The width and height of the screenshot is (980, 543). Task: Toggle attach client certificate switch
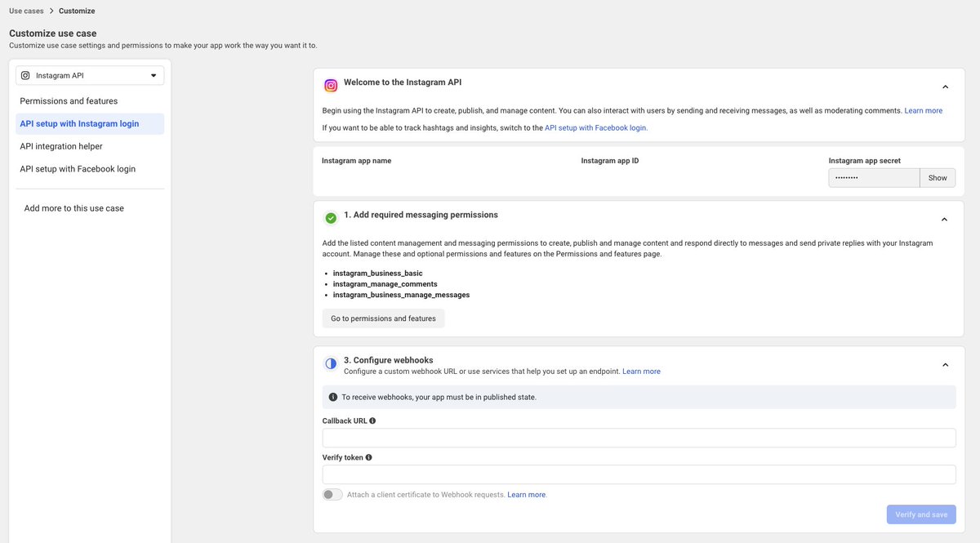pos(332,494)
